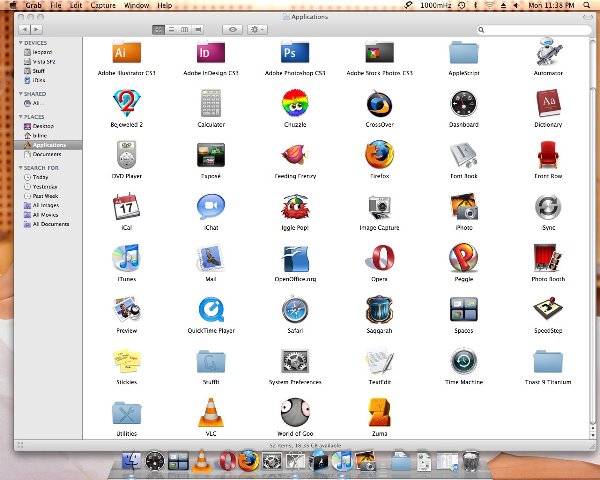Click the World of Goo icon
Screen dimensions: 600x480
click(x=295, y=412)
